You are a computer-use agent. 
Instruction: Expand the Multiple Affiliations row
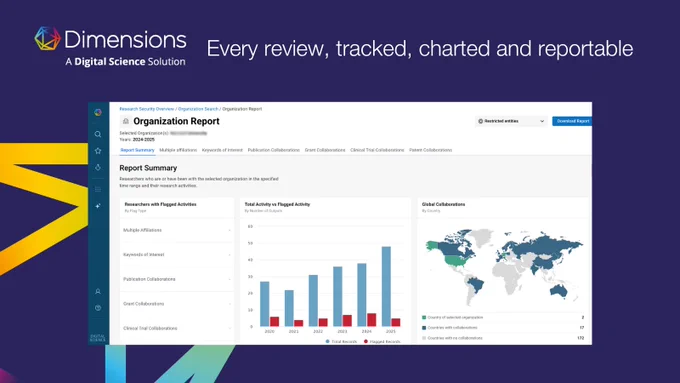click(177, 230)
